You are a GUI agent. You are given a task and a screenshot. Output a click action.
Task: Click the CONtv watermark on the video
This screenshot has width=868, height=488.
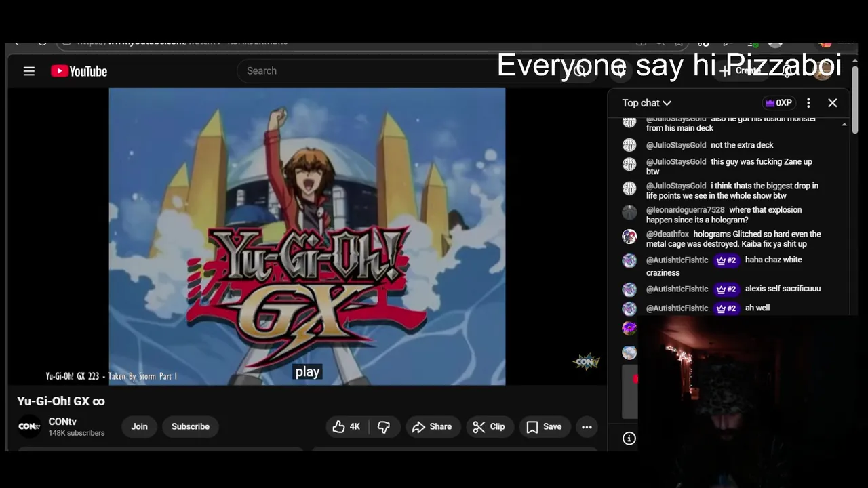tap(587, 362)
